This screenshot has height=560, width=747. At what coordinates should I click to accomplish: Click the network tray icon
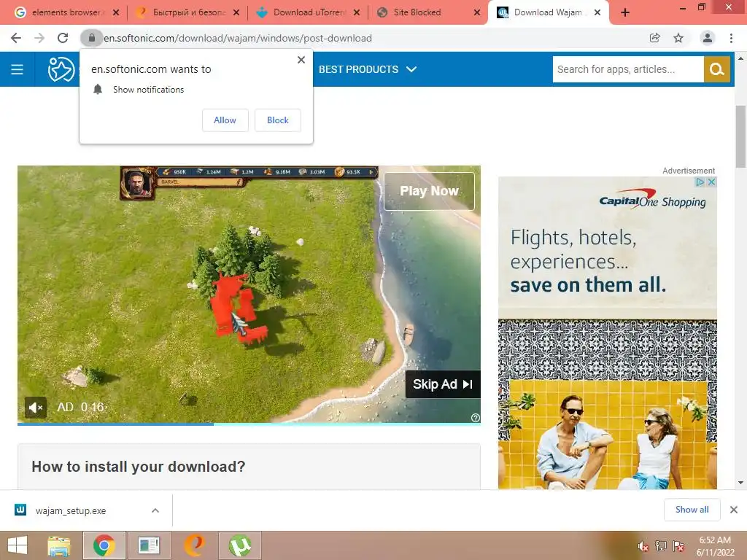pos(661,546)
